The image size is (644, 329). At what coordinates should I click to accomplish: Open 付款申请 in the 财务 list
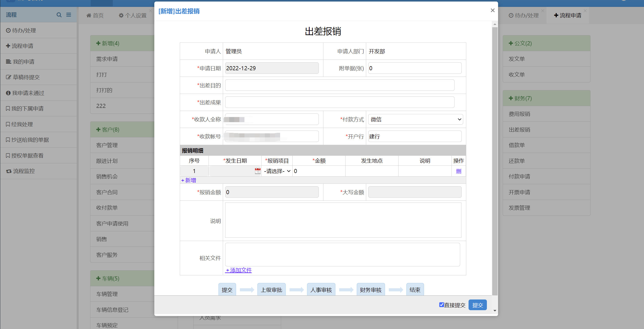546,177
